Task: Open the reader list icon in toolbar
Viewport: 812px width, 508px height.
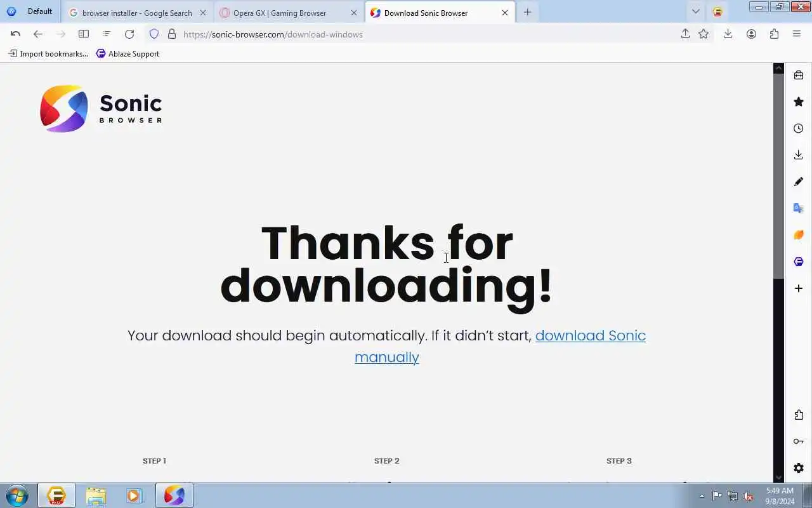Action: (106, 34)
